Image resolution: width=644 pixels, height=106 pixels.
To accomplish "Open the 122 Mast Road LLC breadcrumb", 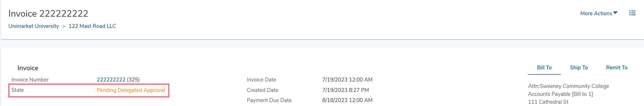I will click(92, 26).
